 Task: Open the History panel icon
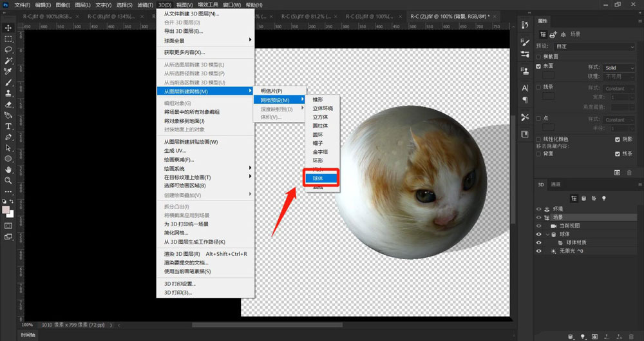point(525,25)
